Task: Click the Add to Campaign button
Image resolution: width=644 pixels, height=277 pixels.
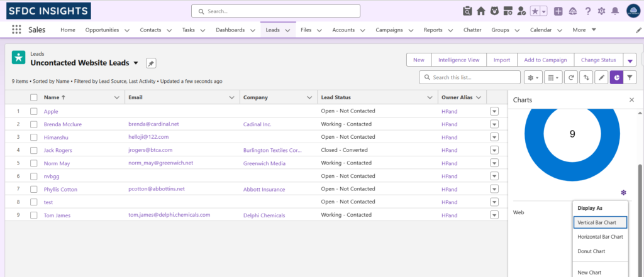Action: (x=545, y=60)
